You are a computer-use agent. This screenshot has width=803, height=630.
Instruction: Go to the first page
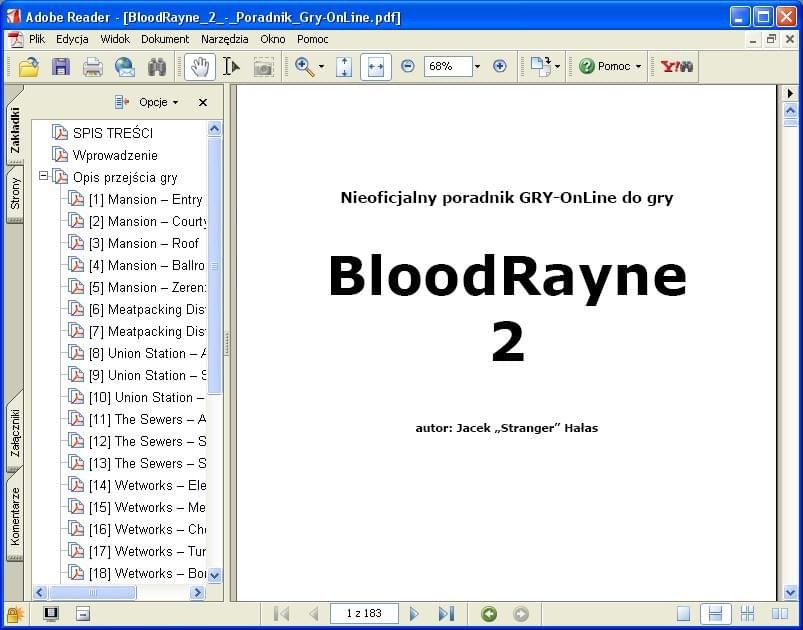(282, 613)
